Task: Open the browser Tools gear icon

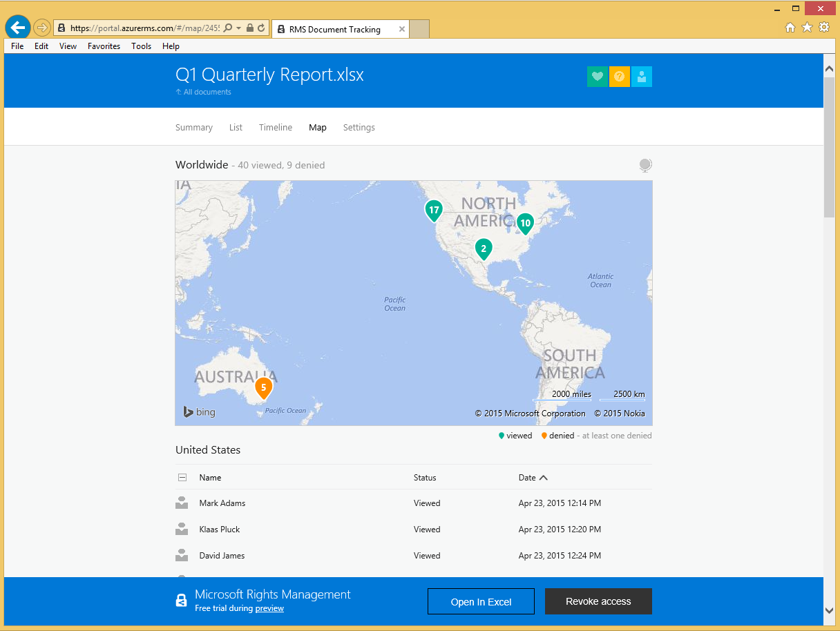Action: (x=824, y=28)
